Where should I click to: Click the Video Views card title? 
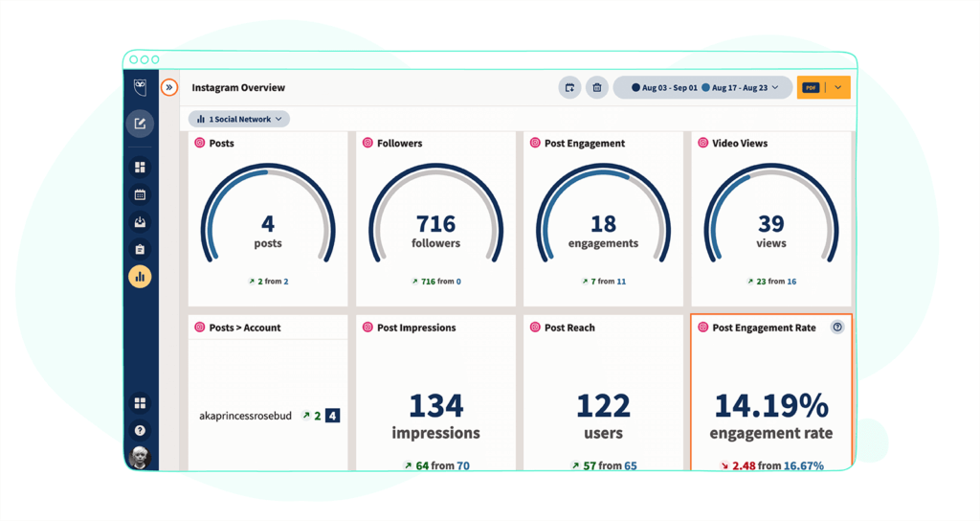coord(740,144)
